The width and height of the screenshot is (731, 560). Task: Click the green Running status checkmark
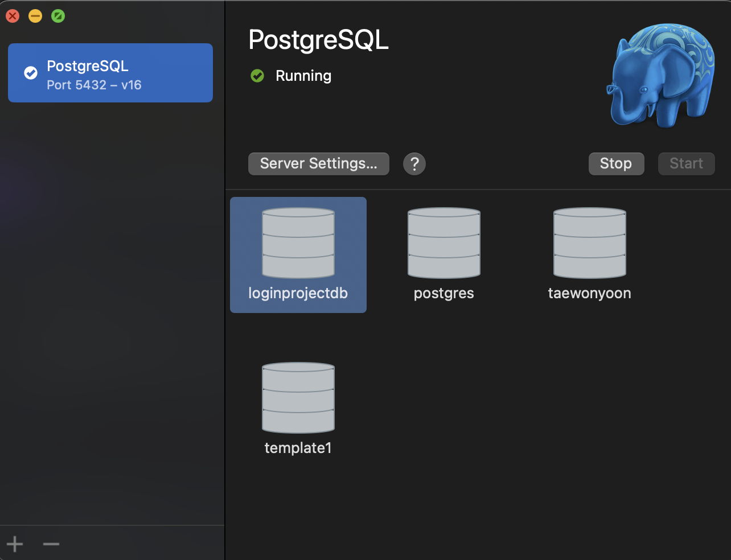[257, 76]
